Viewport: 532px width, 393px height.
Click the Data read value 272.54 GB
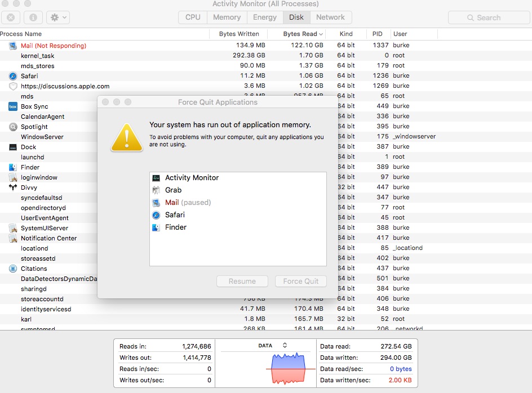[x=396, y=346]
